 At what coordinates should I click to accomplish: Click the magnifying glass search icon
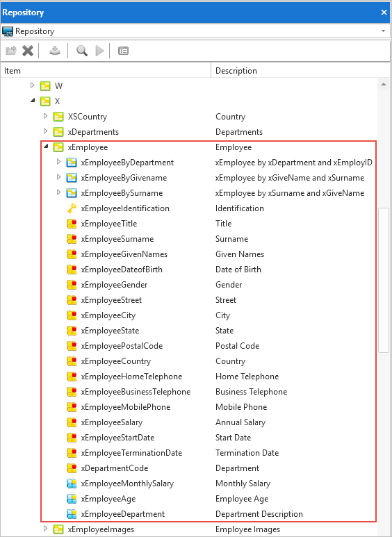point(82,51)
